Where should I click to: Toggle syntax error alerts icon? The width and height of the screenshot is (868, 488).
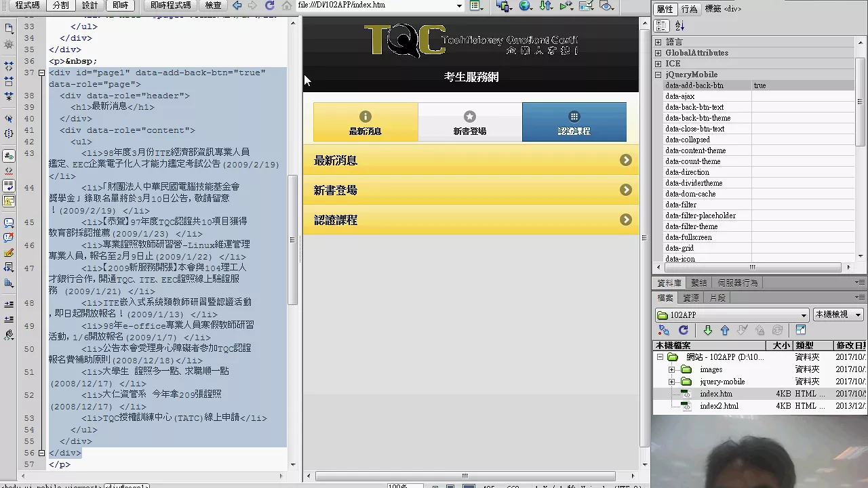tap(9, 201)
